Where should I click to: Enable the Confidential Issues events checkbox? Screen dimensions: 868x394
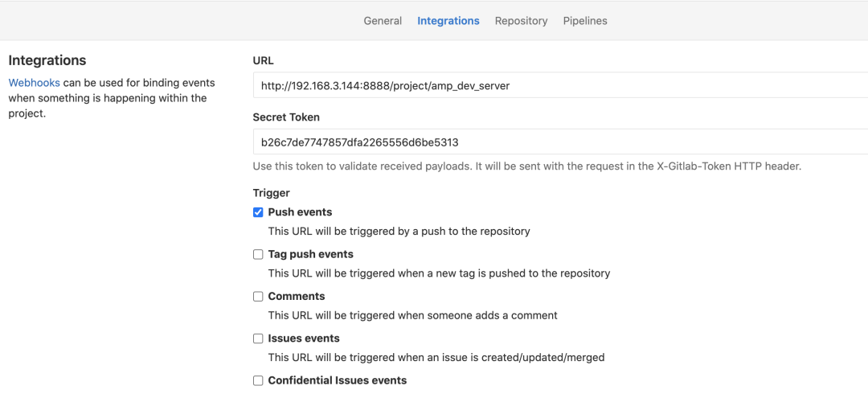coord(258,380)
